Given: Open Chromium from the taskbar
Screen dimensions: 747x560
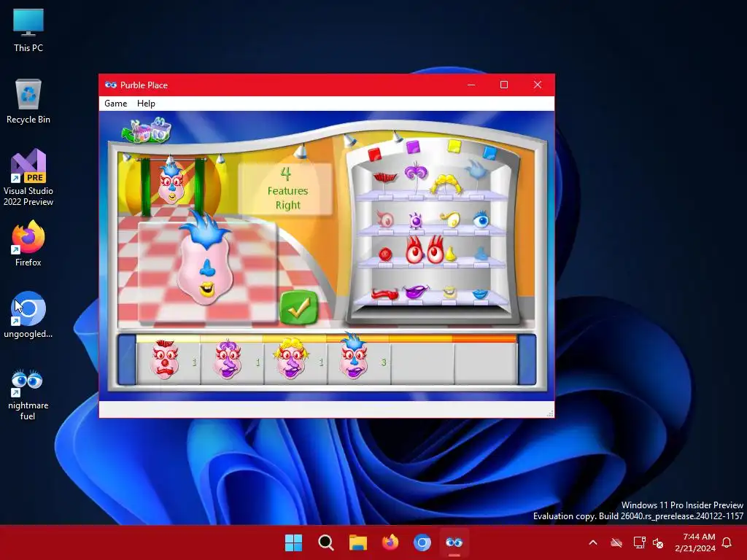Looking at the screenshot, I should [x=422, y=542].
